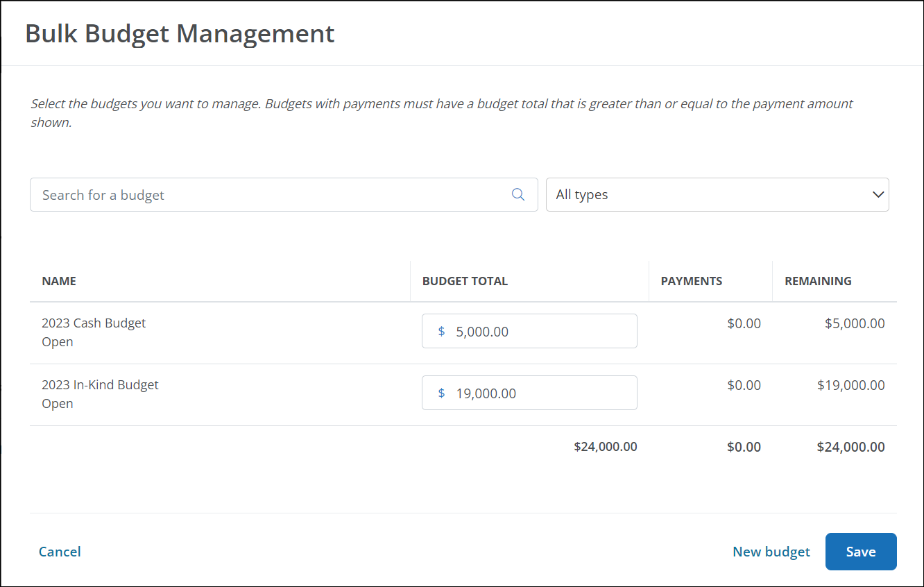Click the Bulk Budget Management title
Viewport: 924px width, 587px height.
point(180,33)
